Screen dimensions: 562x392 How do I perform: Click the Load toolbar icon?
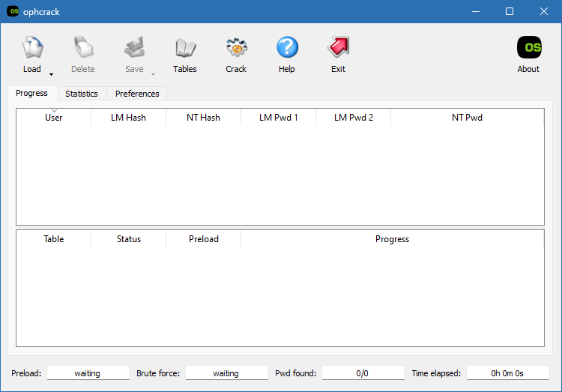33,47
